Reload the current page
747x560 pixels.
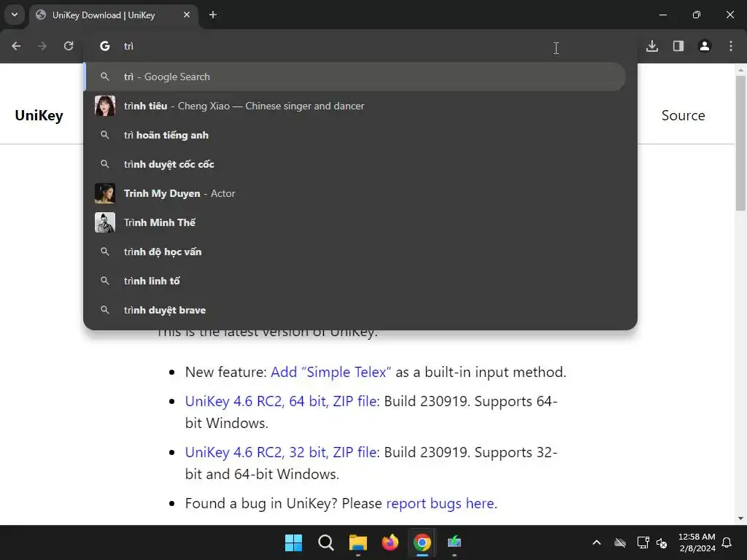click(69, 46)
